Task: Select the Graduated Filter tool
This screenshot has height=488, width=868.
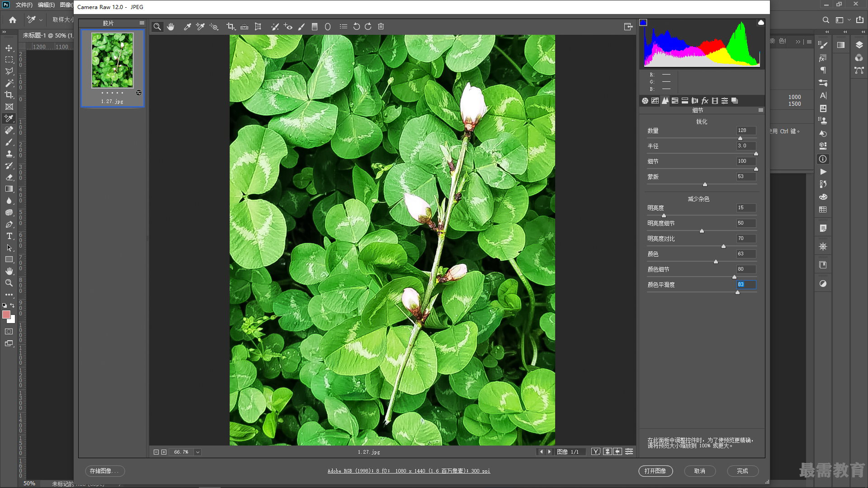Action: 315,27
